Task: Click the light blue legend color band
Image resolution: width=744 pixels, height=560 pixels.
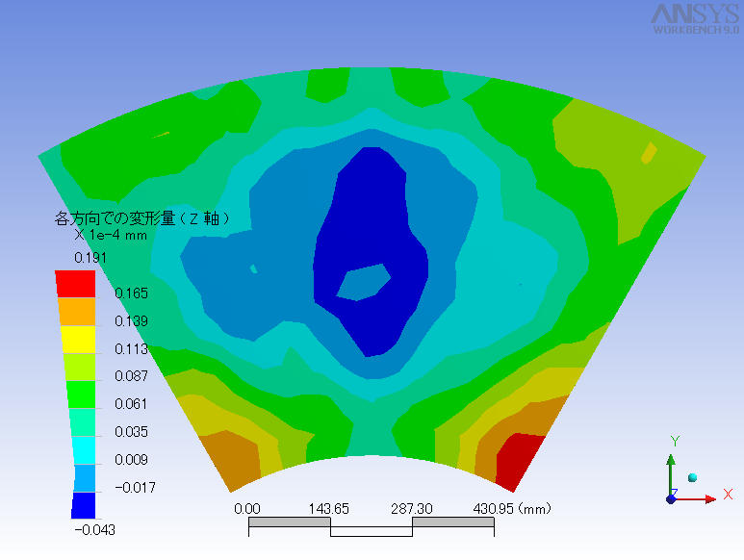Action: point(84,477)
